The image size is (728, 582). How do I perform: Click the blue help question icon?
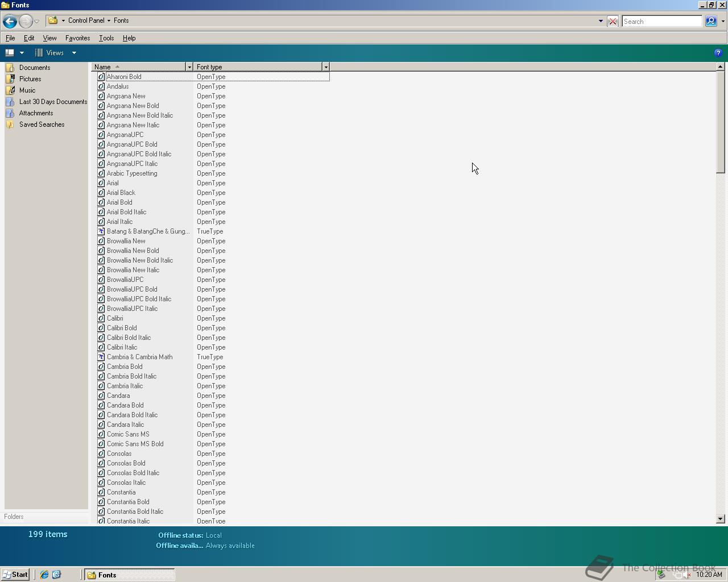tap(718, 53)
